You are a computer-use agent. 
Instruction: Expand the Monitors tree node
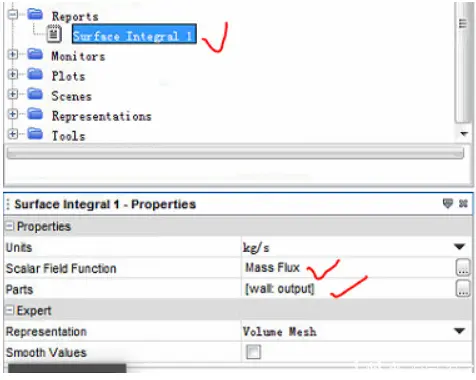pyautogui.click(x=13, y=54)
